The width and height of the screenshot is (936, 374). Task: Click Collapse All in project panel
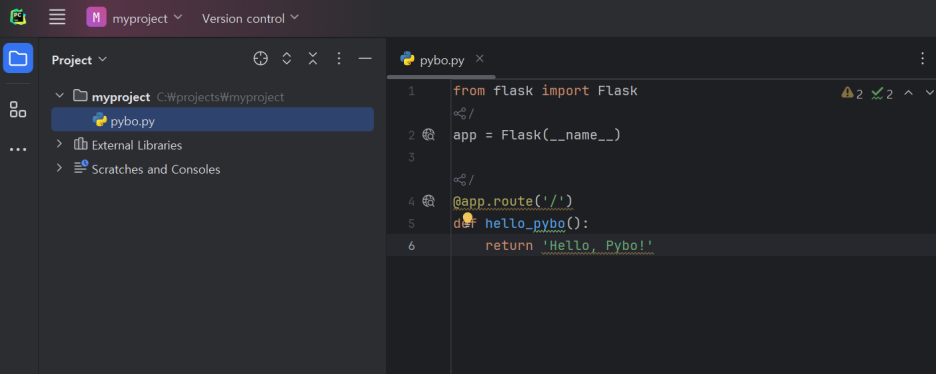coord(313,58)
